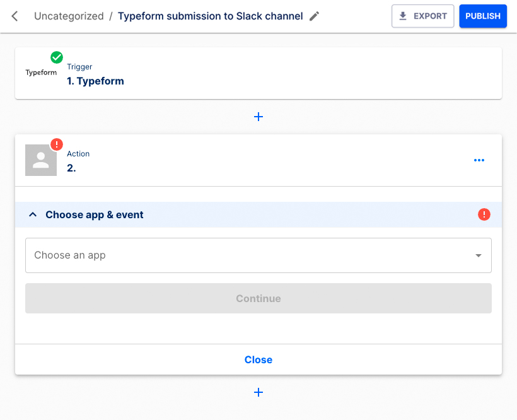The width and height of the screenshot is (517, 420).
Task: Click the green checkmark on the Typeform trigger
Action: [56, 56]
